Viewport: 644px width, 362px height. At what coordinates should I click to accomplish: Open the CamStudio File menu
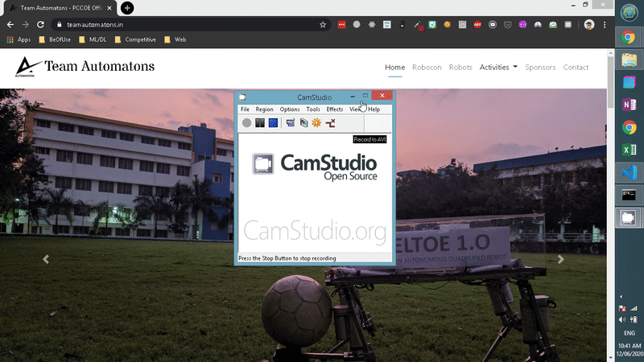245,109
